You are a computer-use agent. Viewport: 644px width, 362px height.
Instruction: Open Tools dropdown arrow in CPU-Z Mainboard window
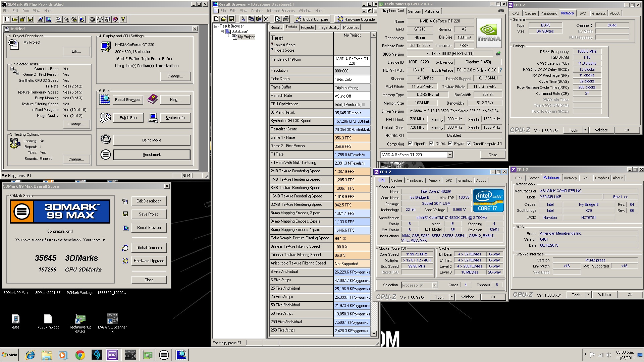588,295
